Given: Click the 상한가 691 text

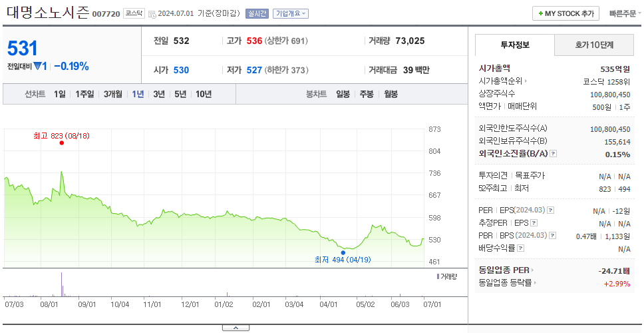Looking at the screenshot, I should (x=286, y=41).
